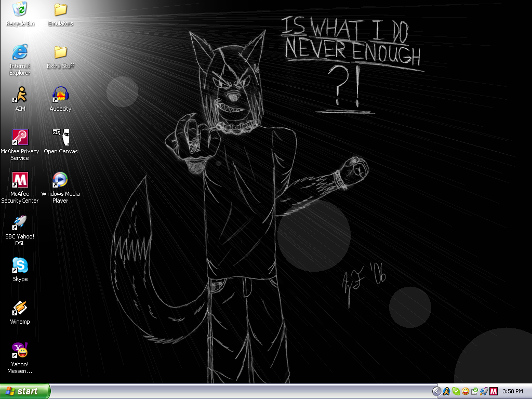Click the SBC Yahoo! DSL rocket tray icon
532x399 pixels.
point(484,391)
